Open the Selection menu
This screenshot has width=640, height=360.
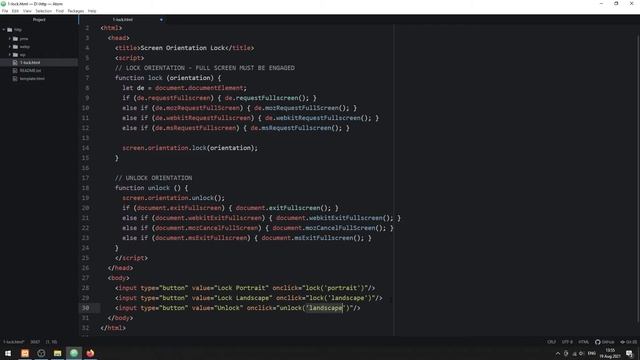click(43, 11)
